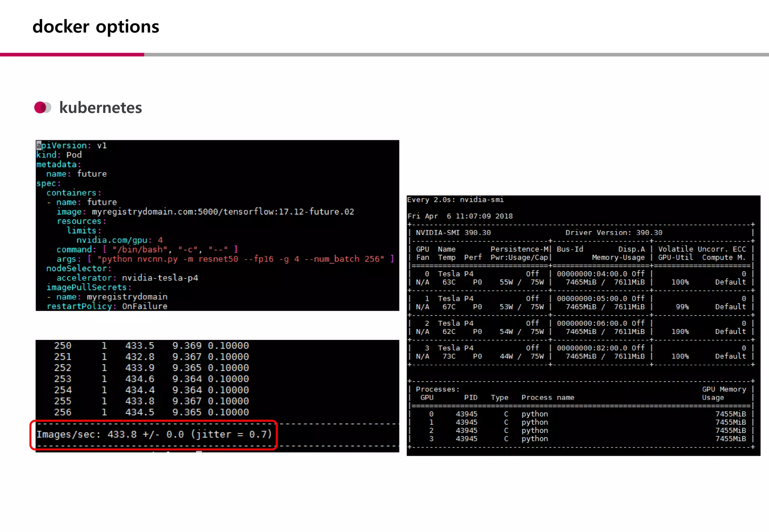Click GPU 0 bus id 00000000:04:00.0

click(x=592, y=274)
